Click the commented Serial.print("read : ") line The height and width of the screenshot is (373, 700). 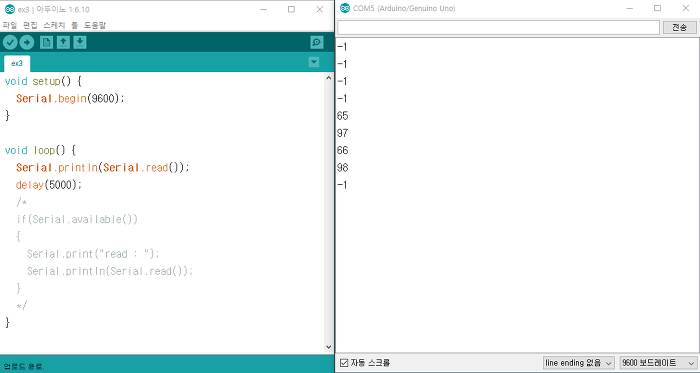[93, 254]
